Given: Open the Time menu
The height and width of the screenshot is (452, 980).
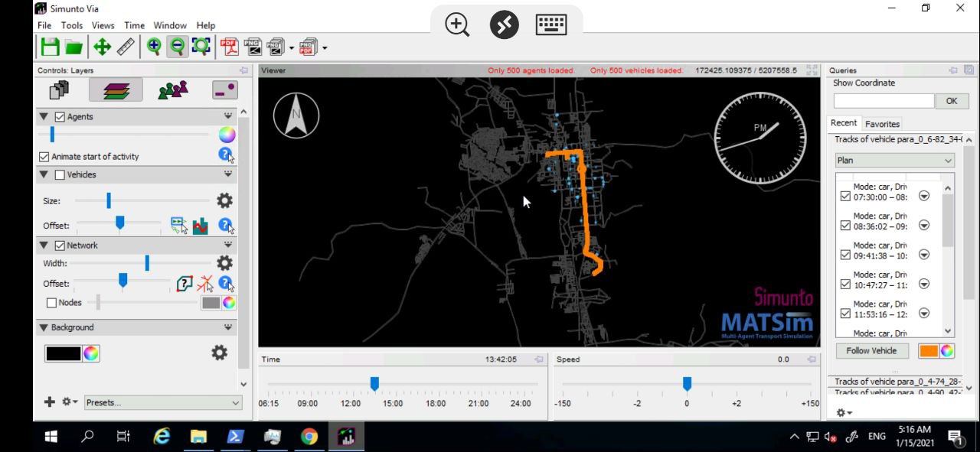Looking at the screenshot, I should pyautogui.click(x=134, y=25).
